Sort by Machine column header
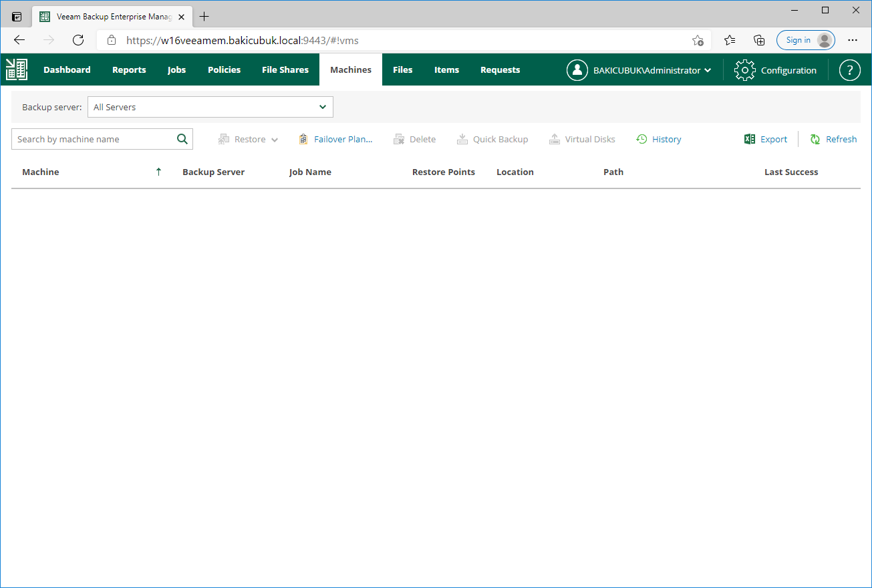 (41, 172)
